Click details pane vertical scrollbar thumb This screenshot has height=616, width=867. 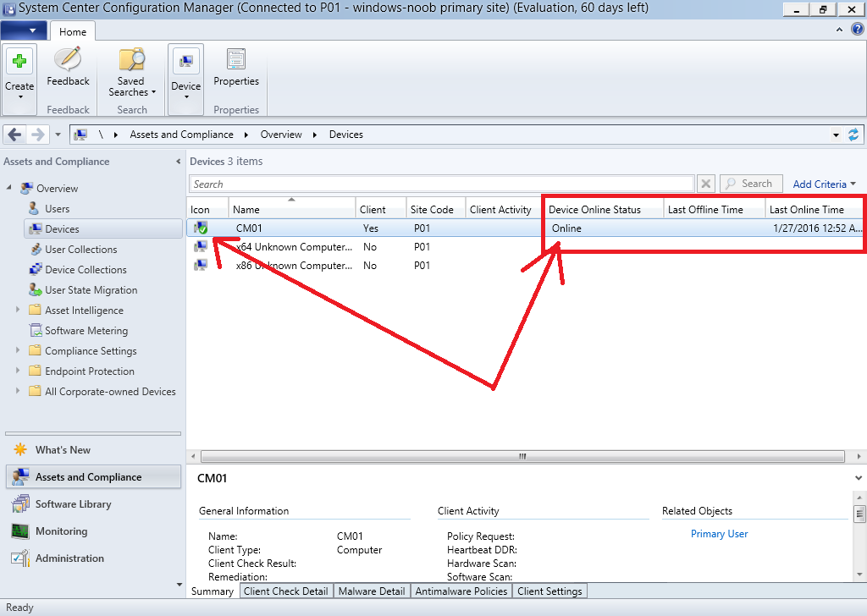coord(859,514)
